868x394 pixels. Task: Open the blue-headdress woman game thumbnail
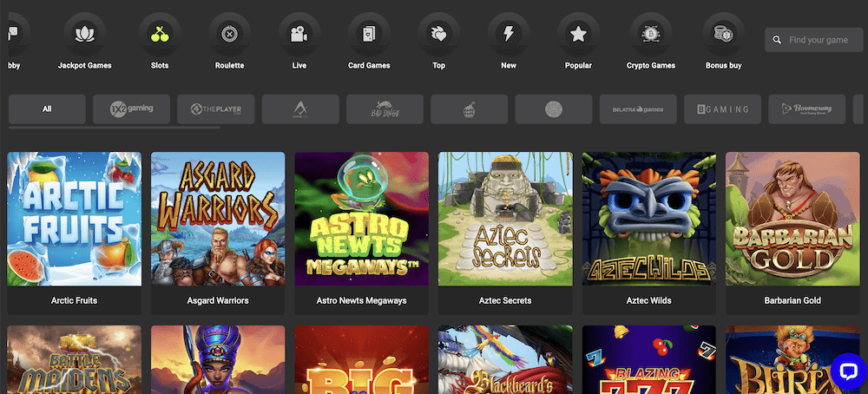[x=218, y=359]
